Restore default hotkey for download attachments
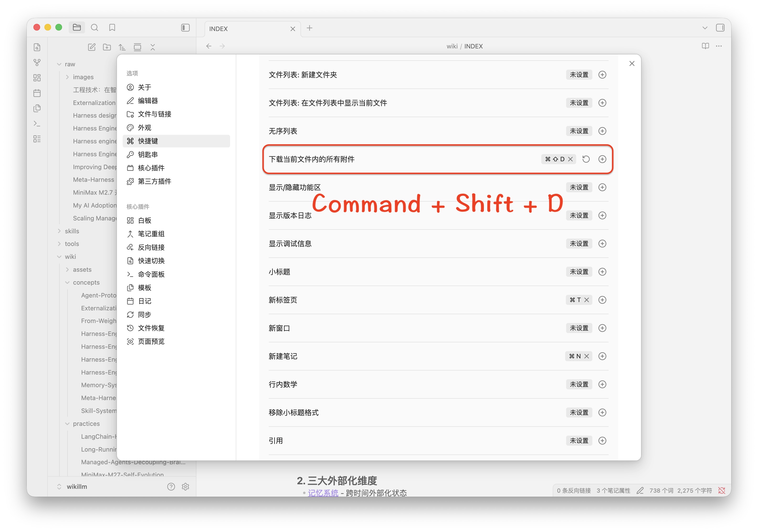The width and height of the screenshot is (758, 532). pyautogui.click(x=586, y=159)
